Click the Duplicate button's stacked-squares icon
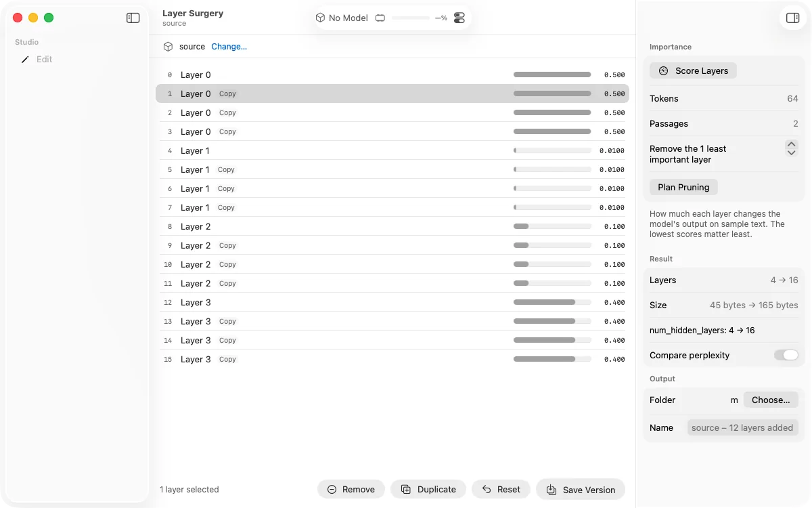Viewport: 812px width, 508px height. coord(406,490)
